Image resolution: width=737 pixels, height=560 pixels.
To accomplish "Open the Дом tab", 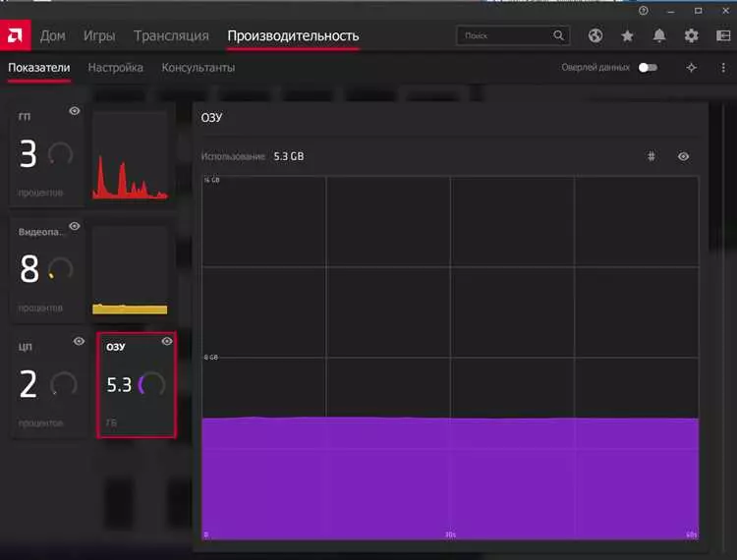I will coord(53,35).
